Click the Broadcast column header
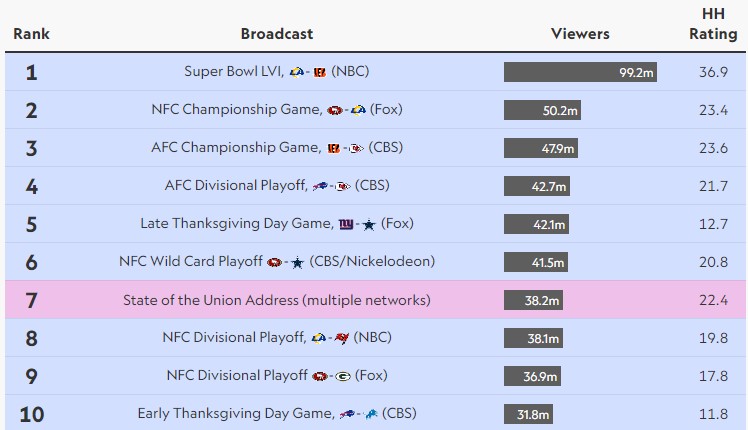Image resolution: width=748 pixels, height=430 pixels. (x=277, y=34)
